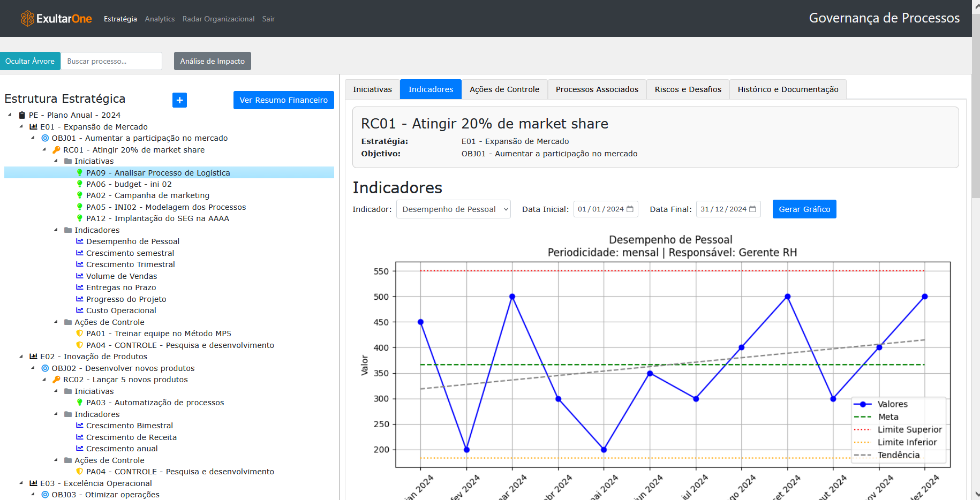Click the lightbulb icon beside PA06 budget
Screen dimensions: 980x500
pos(80,184)
